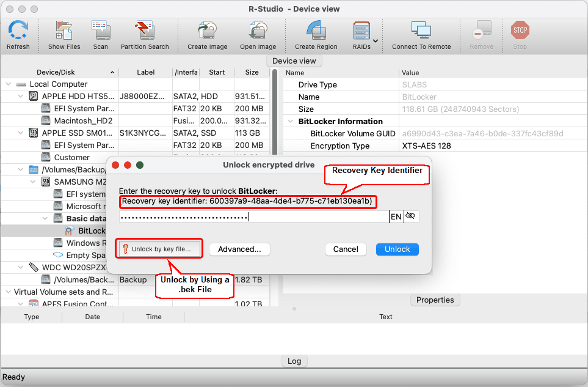588x387 pixels.
Task: Click the Type column header in log
Action: (x=32, y=317)
